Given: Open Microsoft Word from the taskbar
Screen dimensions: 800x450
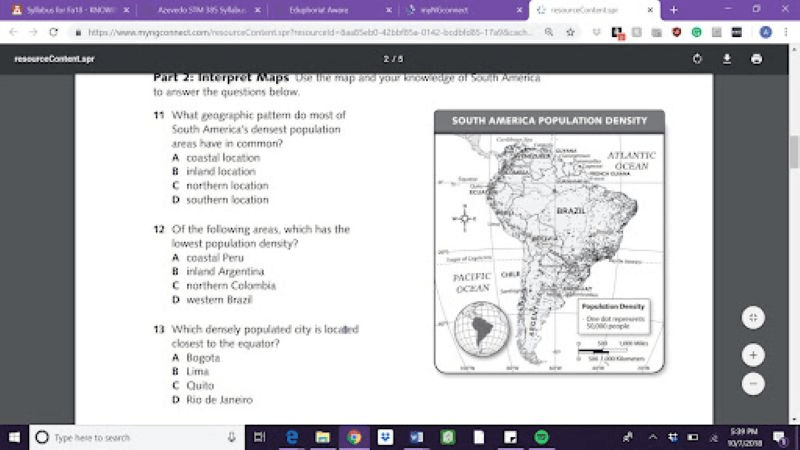Looking at the screenshot, I should point(416,437).
